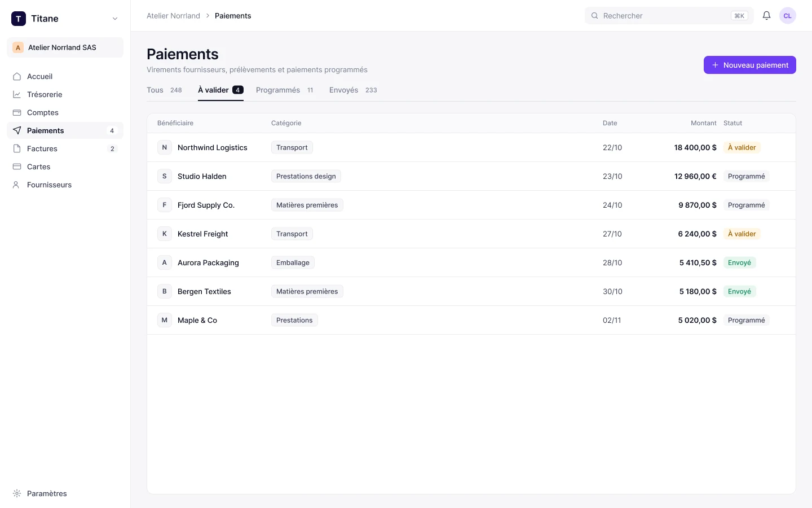
Task: Go to Trésorerie in the sidebar
Action: click(65, 94)
